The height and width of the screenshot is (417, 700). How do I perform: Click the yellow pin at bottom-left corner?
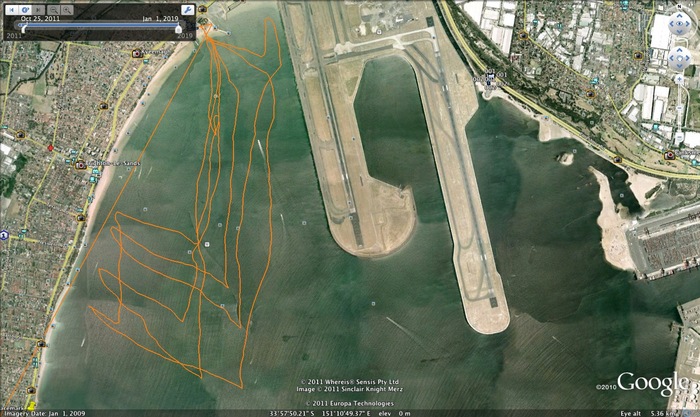coord(29,405)
